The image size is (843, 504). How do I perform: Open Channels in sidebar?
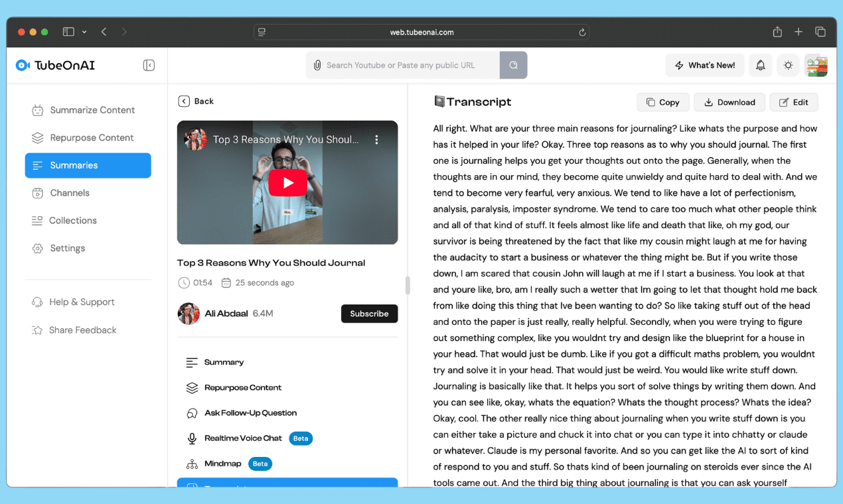88,193
